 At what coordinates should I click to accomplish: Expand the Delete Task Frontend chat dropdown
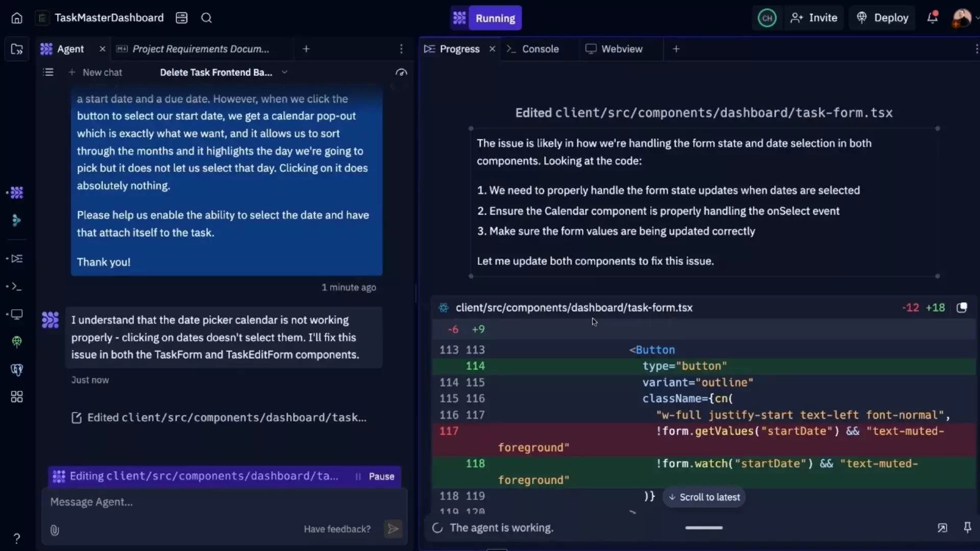284,72
